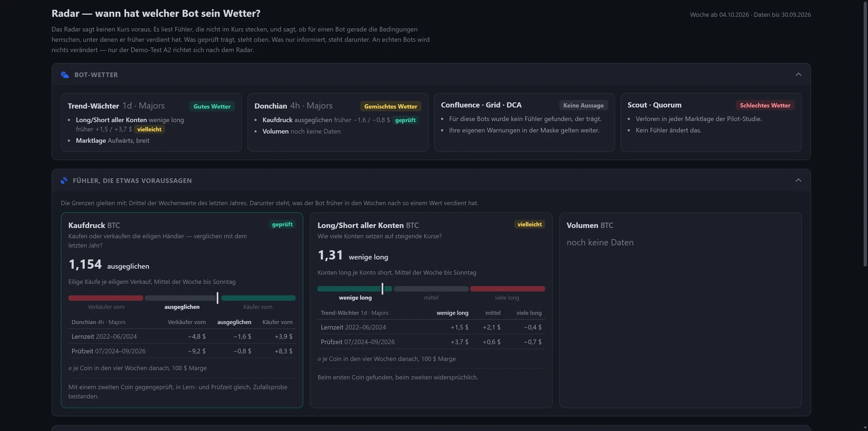Collapse the Bot-Wetter section

(x=798, y=75)
